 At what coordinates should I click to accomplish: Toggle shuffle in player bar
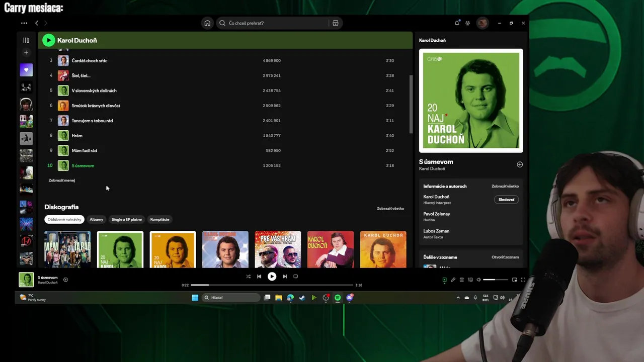[248, 276]
